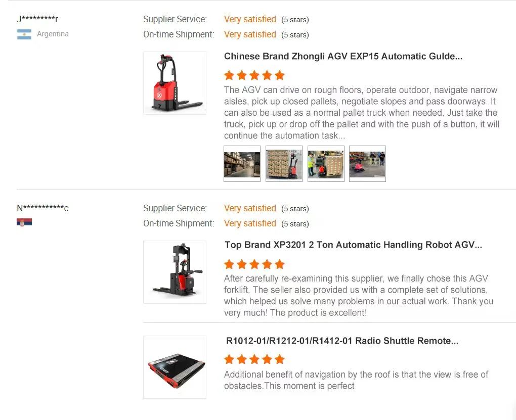Click reviewer name N***********c
This screenshot has height=420, width=516.
pos(42,208)
